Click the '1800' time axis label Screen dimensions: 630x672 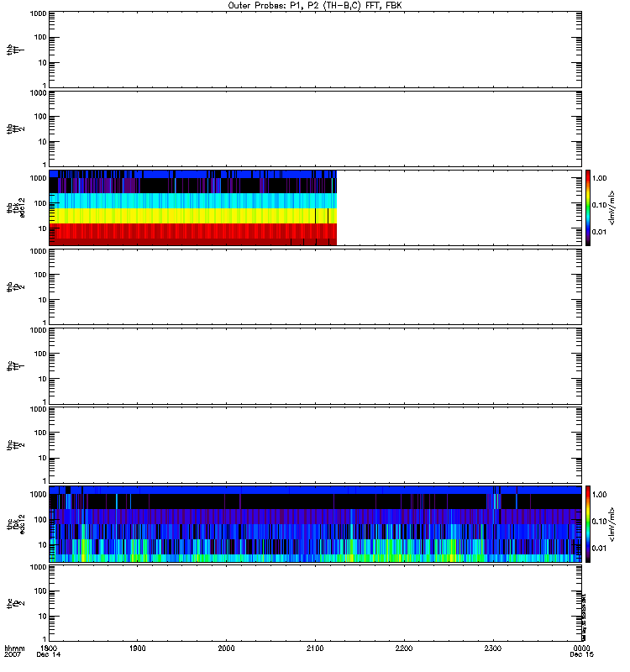click(49, 648)
